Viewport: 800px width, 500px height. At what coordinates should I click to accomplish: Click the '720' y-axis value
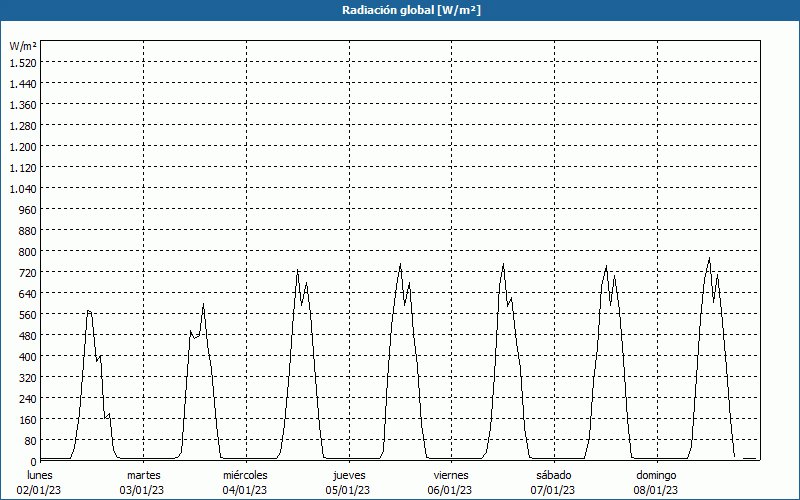28,272
